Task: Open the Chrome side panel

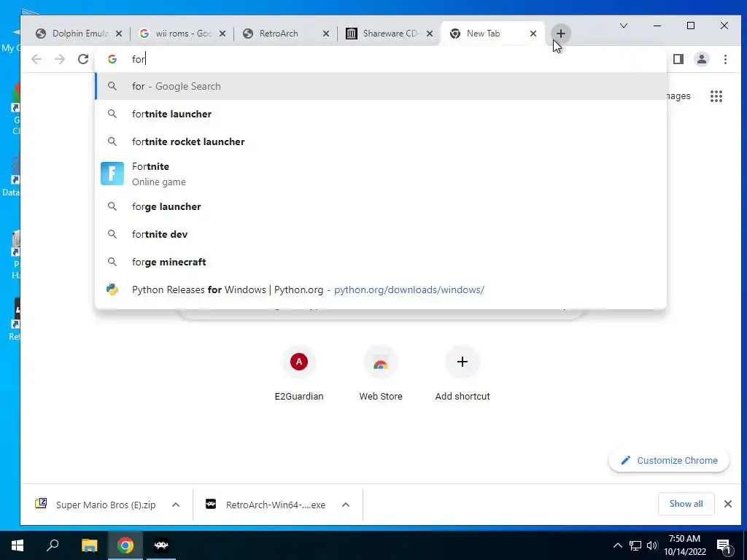Action: 678,59
